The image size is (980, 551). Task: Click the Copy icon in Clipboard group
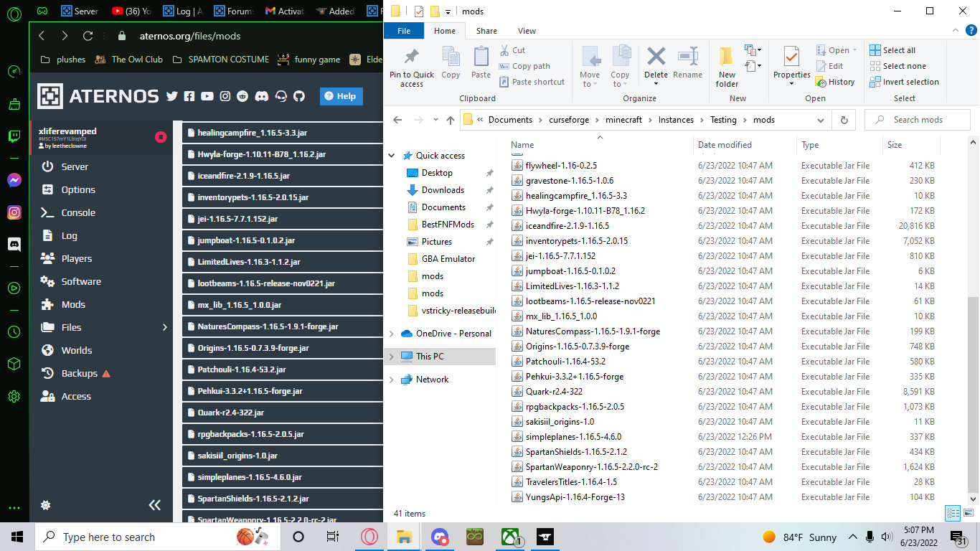click(451, 62)
